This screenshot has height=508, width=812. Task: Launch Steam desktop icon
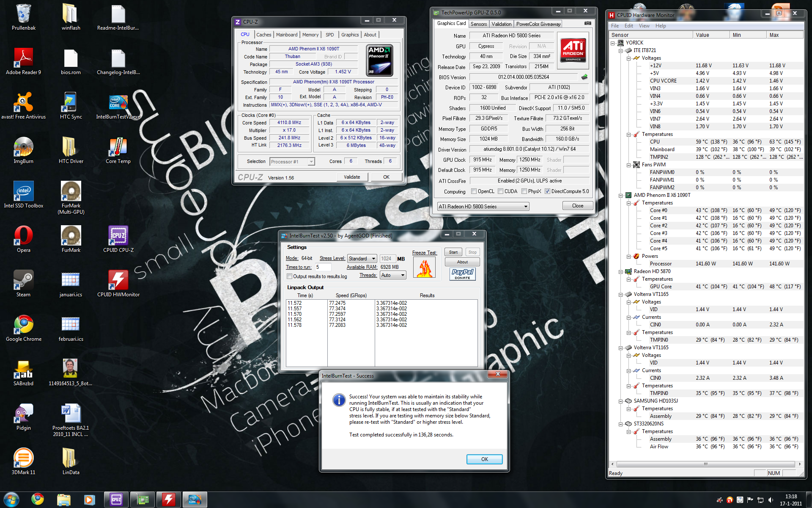tap(23, 284)
